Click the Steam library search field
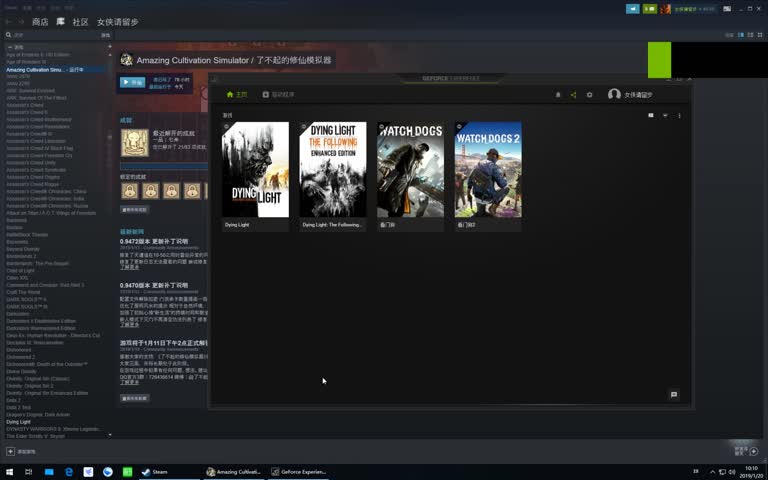768x480 pixels. (x=50, y=35)
